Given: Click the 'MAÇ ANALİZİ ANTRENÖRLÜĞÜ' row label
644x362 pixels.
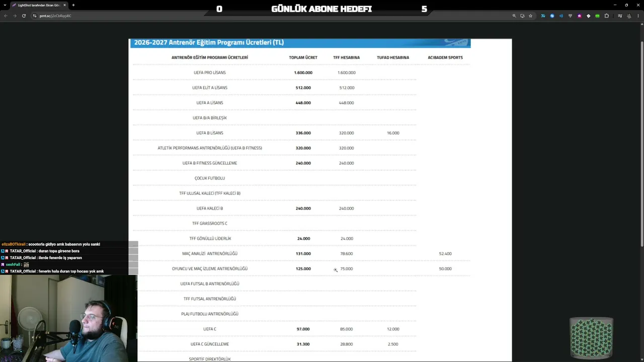Looking at the screenshot, I should click(x=210, y=253).
